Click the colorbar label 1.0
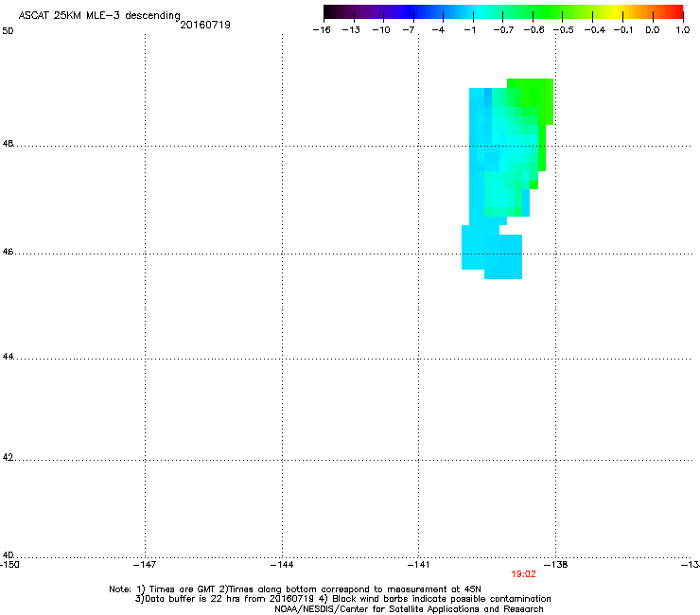Viewport: 700px width, 615px height. tap(683, 30)
